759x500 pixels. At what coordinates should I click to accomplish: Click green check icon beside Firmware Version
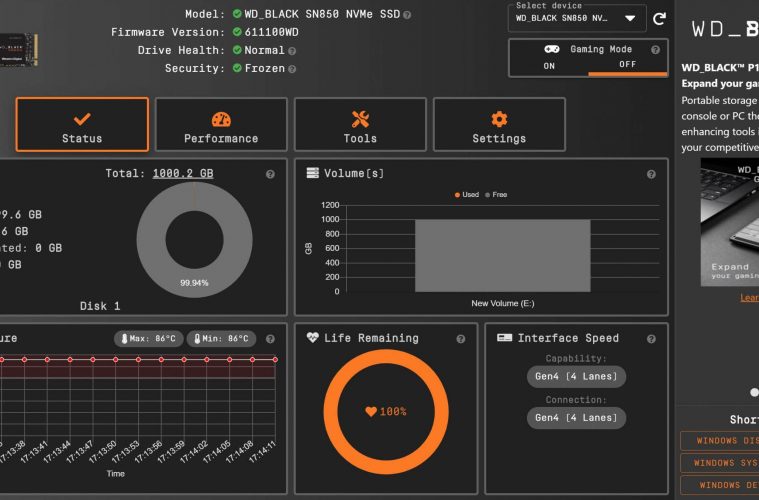click(x=237, y=32)
